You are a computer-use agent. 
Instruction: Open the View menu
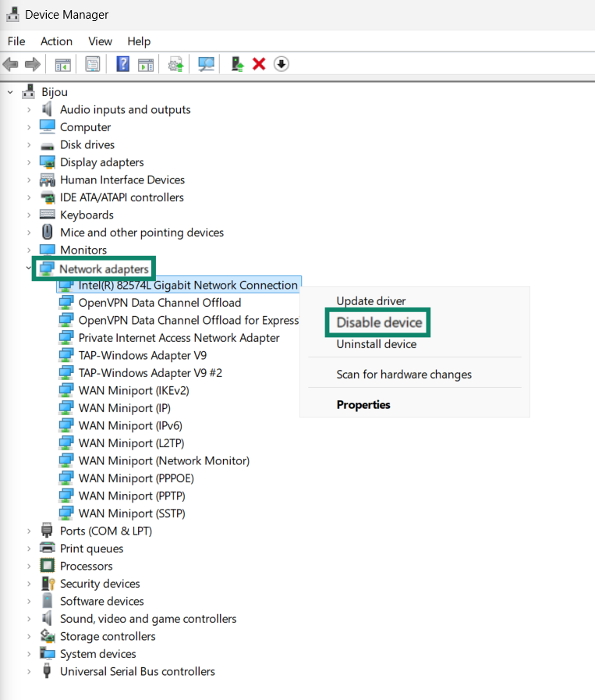coord(100,41)
